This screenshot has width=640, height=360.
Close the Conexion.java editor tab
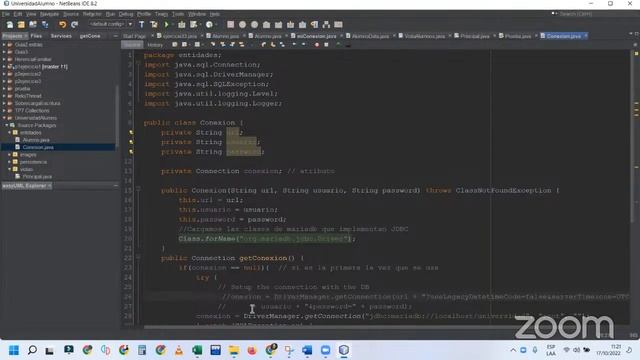coord(585,36)
